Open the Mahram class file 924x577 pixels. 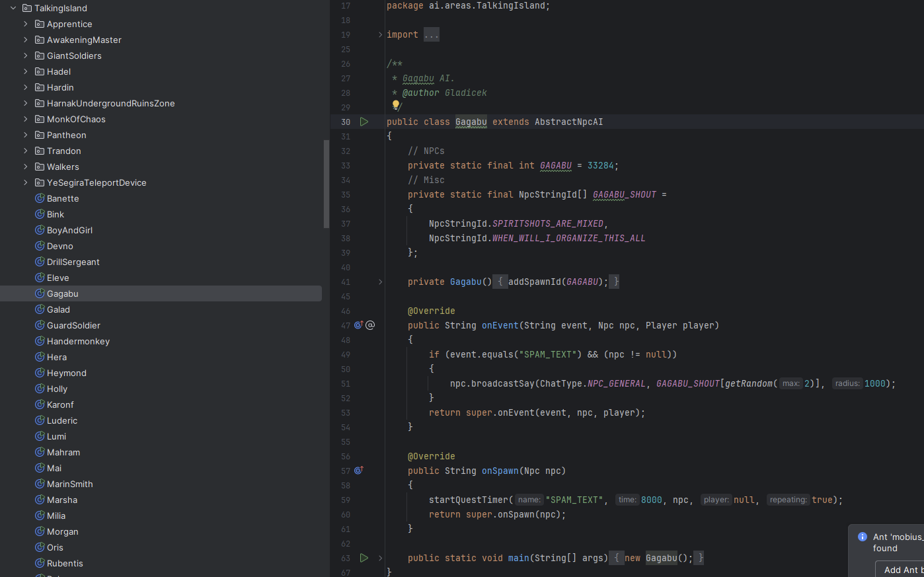(x=63, y=452)
